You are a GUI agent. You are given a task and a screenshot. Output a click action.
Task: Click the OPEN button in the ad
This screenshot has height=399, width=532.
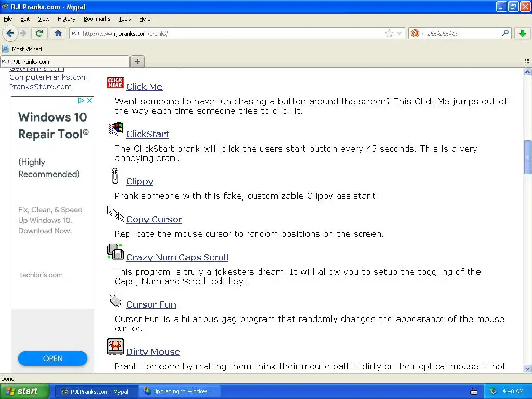coord(52,358)
